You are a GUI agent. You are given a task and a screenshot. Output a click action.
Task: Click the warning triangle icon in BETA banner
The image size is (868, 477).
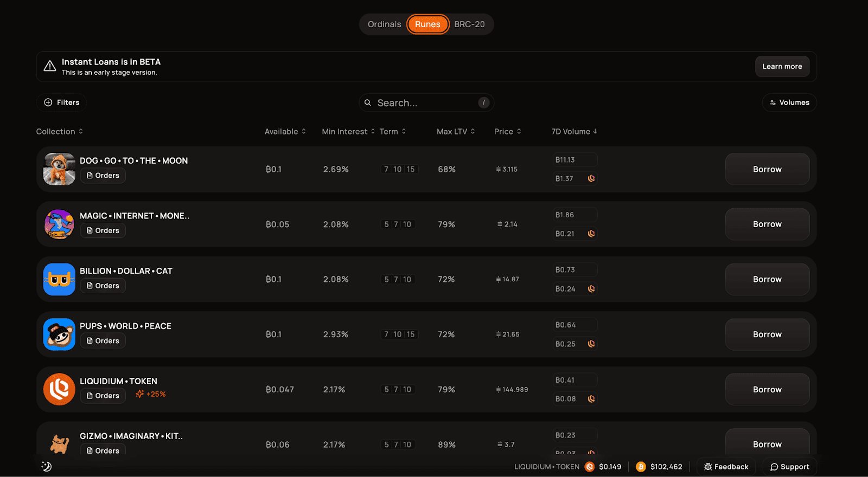50,66
